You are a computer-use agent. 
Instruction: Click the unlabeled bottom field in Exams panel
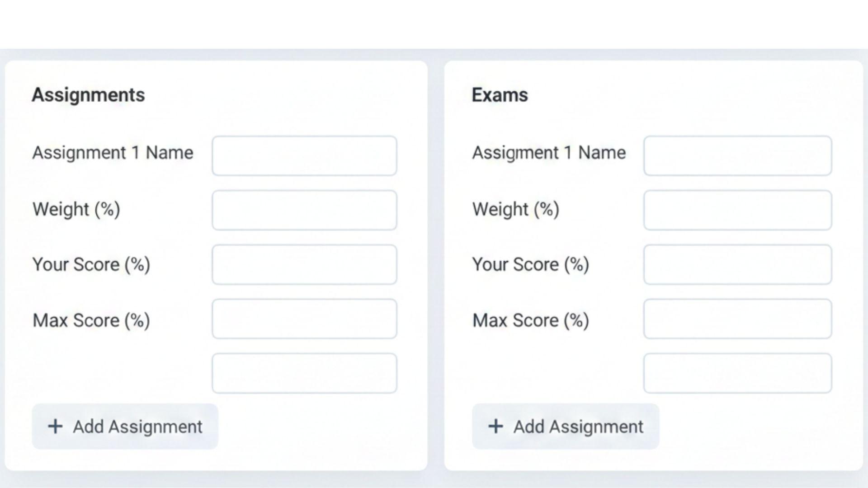(737, 372)
